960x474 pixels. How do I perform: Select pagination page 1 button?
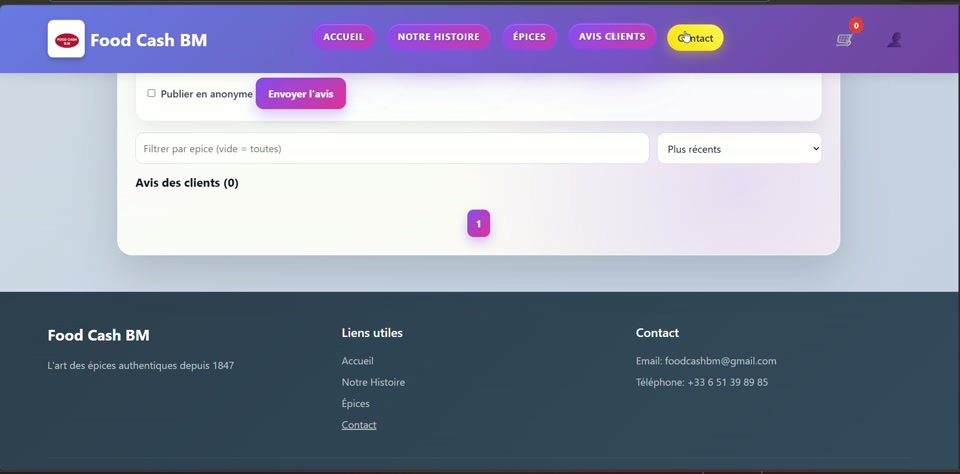click(479, 224)
